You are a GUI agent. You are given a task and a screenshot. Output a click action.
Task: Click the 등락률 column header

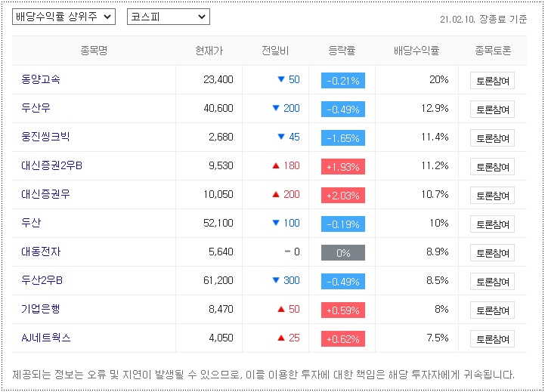click(342, 51)
